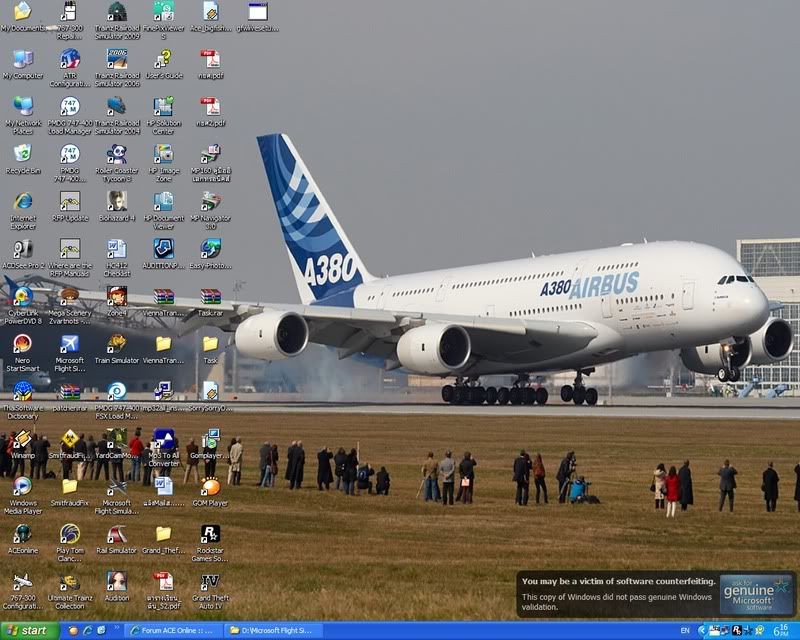This screenshot has width=800, height=640.
Task: Select Trainz Railroad Simulator 2009 shortcut
Action: [x=117, y=20]
